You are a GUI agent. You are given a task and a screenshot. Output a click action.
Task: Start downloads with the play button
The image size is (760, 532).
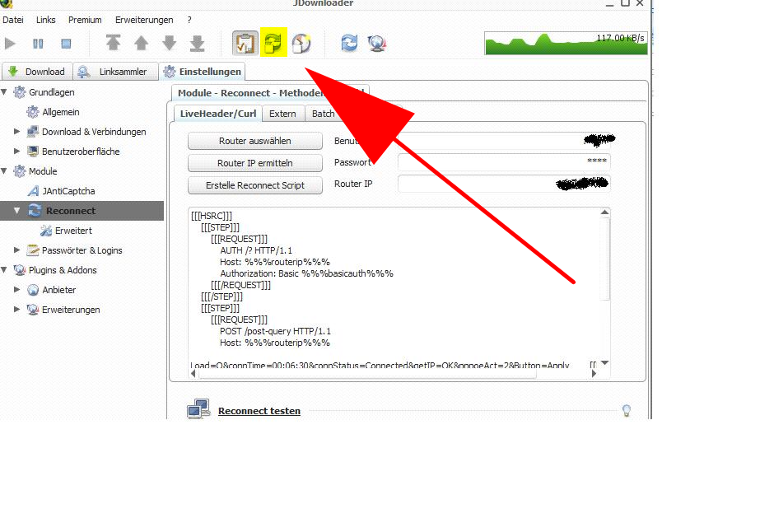10,44
